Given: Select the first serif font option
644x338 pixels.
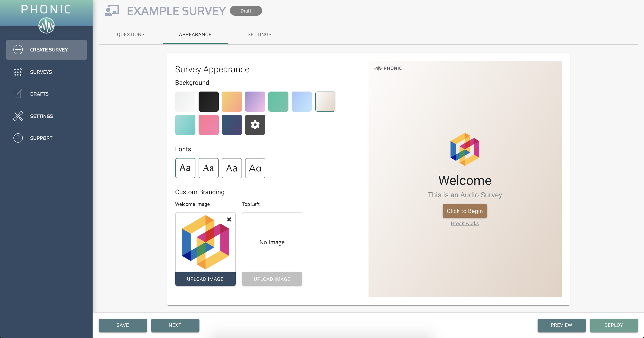Looking at the screenshot, I should click(208, 168).
